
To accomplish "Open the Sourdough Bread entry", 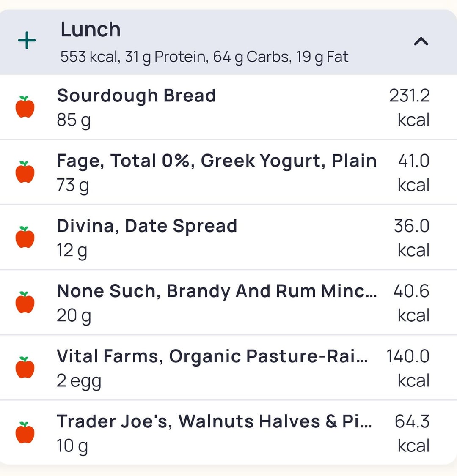I will point(136,96).
